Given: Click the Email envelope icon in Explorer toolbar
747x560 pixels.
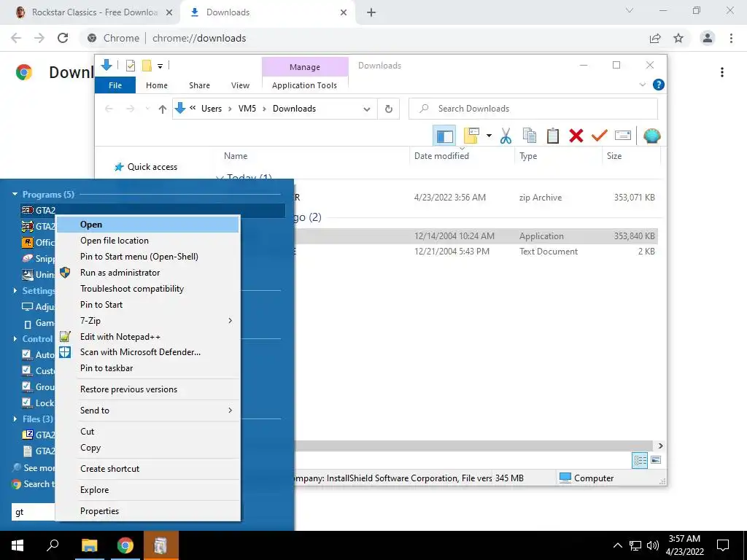Looking at the screenshot, I should pyautogui.click(x=623, y=136).
